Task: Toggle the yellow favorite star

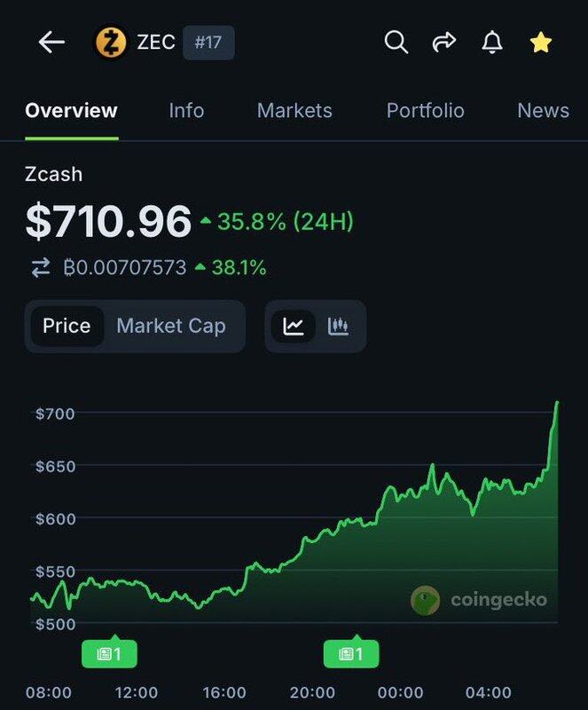Action: pos(540,43)
